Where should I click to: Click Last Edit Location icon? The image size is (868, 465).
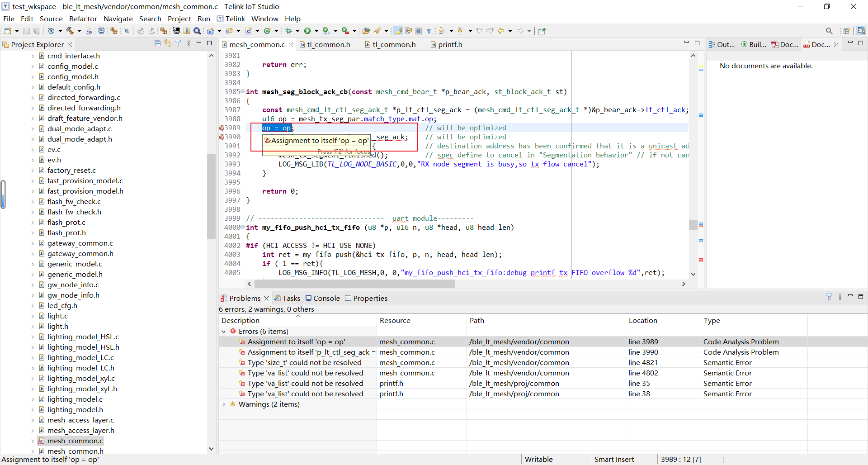pyautogui.click(x=480, y=31)
